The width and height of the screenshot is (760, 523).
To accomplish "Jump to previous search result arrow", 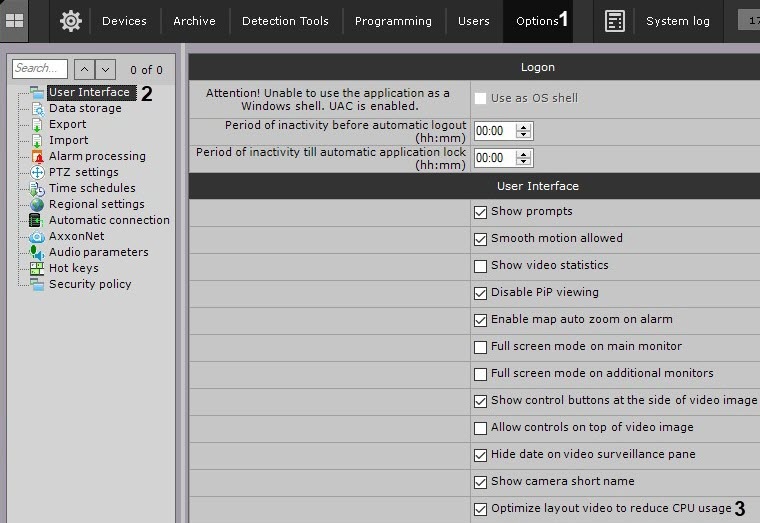I will click(x=84, y=69).
